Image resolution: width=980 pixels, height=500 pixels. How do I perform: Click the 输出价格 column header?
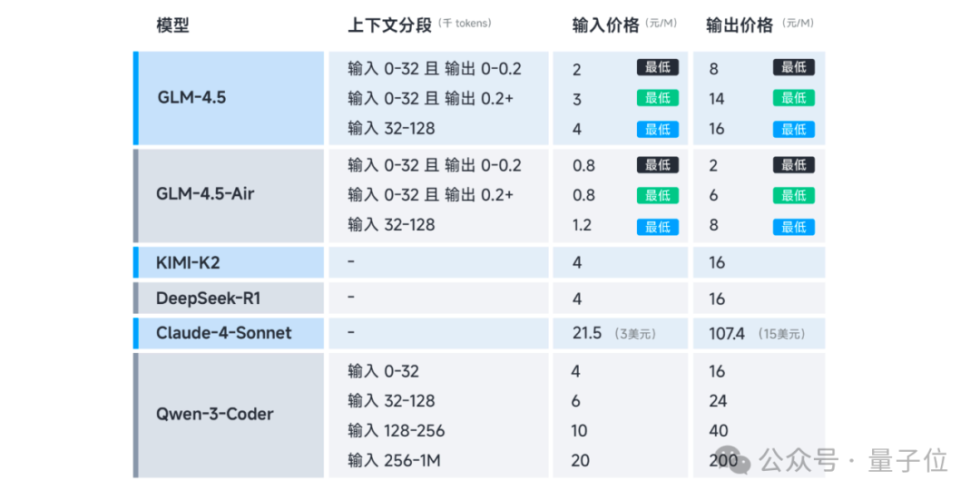pos(740,25)
